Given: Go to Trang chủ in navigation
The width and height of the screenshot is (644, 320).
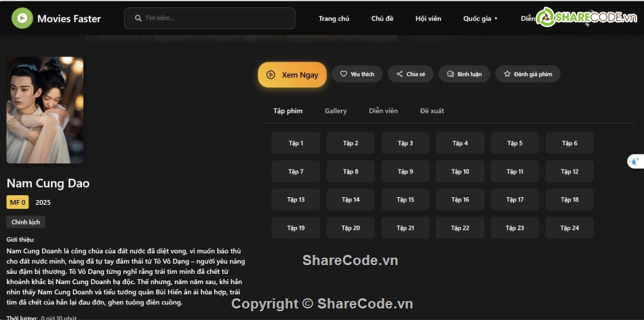Looking at the screenshot, I should (x=334, y=18).
